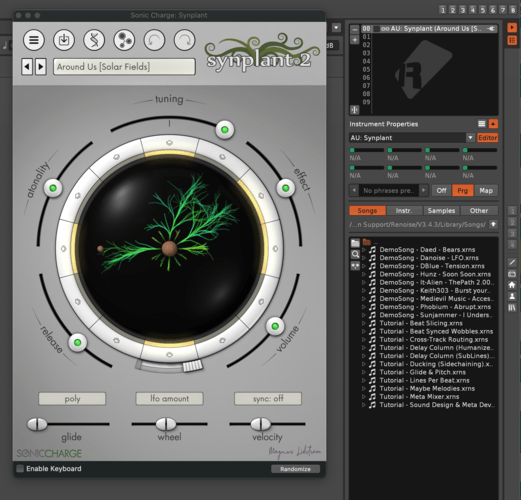Screen dimensions: 521x500
Task: Click the mod wheel ridged handle below the bulb
Action: point(192,366)
